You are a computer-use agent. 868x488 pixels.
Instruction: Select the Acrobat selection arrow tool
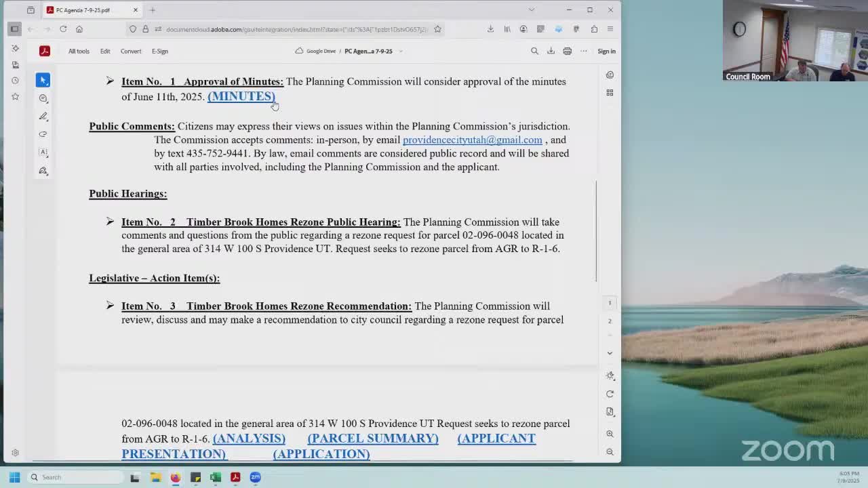(43, 80)
